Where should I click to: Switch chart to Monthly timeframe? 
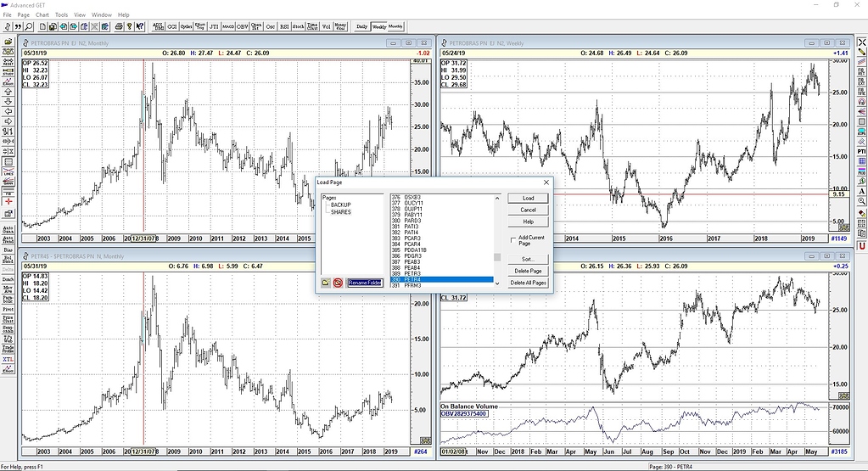(x=395, y=26)
